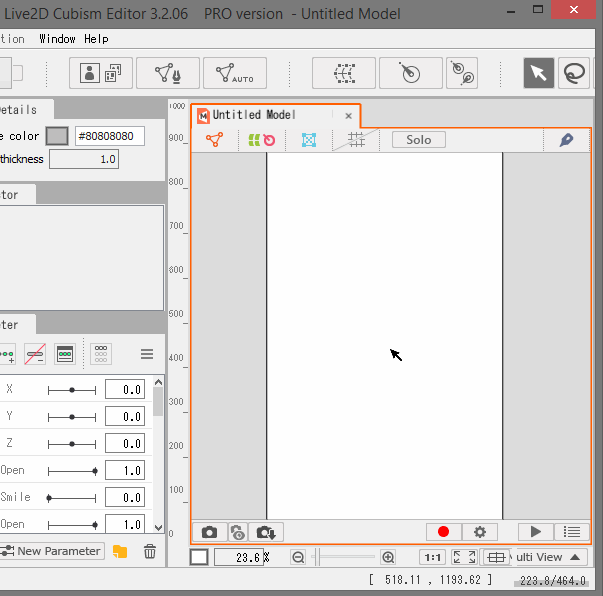Click the Z parameter value field
Screen dimensions: 603x596
125,443
